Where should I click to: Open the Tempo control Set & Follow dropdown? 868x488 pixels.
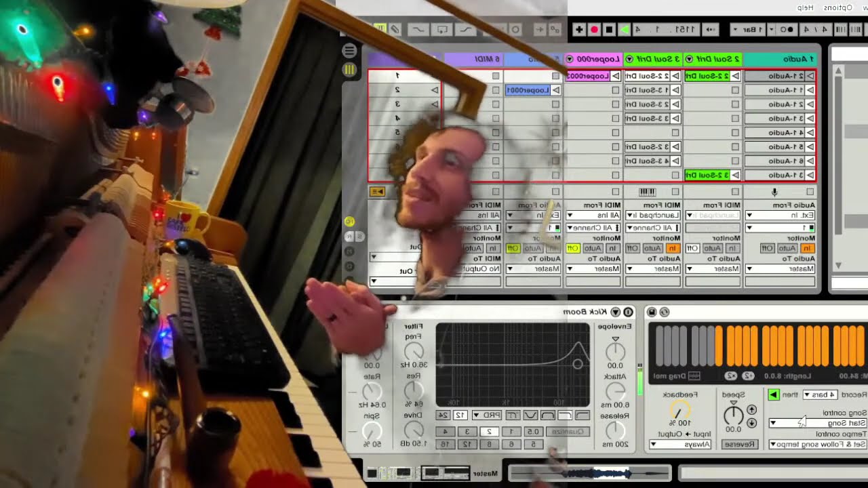[x=818, y=445]
